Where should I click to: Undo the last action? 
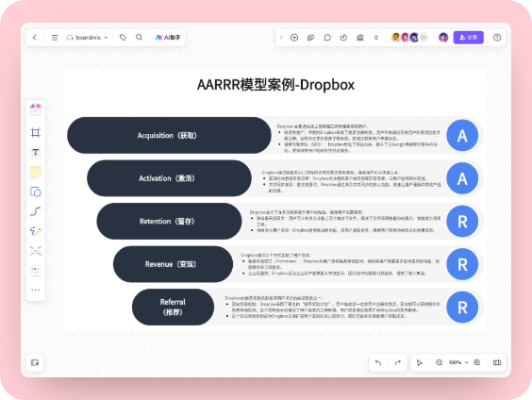click(378, 362)
